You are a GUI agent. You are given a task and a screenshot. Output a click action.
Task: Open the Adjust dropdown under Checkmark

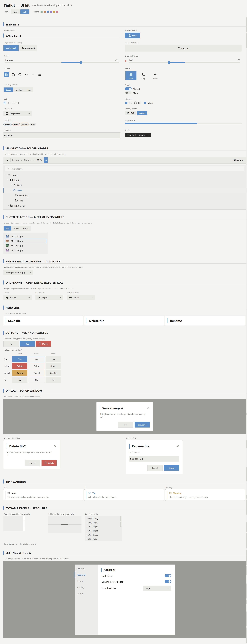click(x=49, y=298)
